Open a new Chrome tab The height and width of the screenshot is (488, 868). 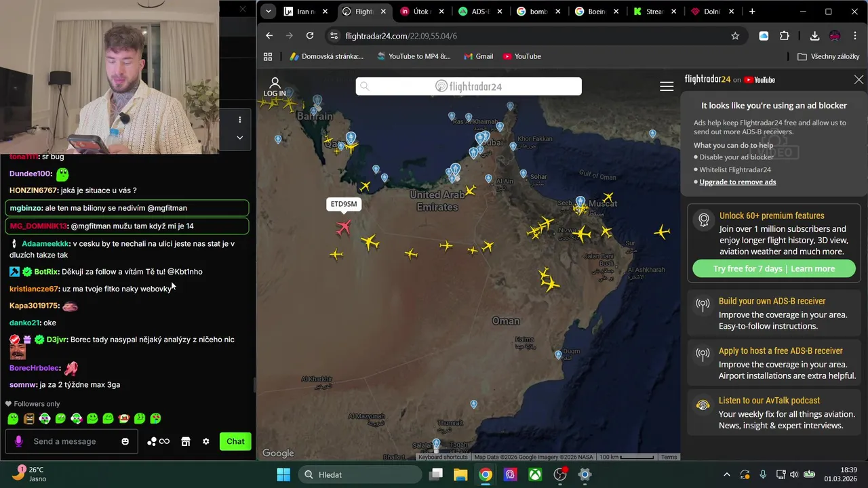click(x=752, y=12)
